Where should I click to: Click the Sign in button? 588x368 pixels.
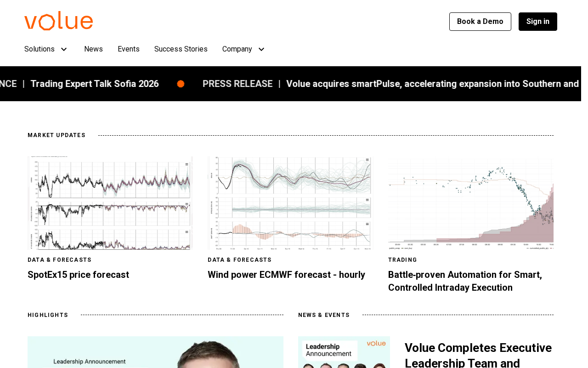pyautogui.click(x=538, y=22)
